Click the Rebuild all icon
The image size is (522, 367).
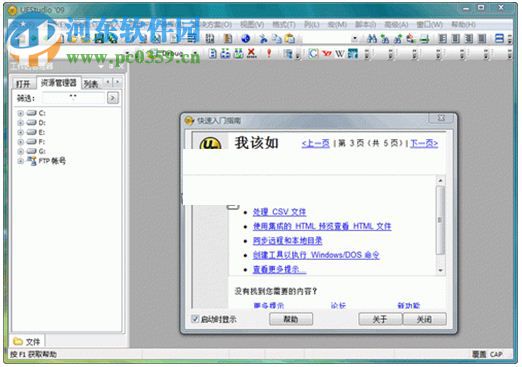238,53
